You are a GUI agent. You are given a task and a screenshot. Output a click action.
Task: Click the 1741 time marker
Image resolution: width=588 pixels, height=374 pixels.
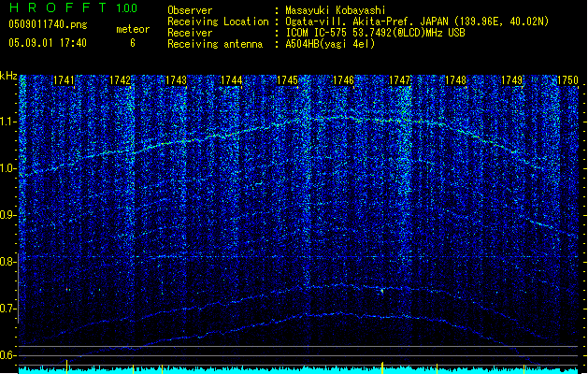click(65, 81)
